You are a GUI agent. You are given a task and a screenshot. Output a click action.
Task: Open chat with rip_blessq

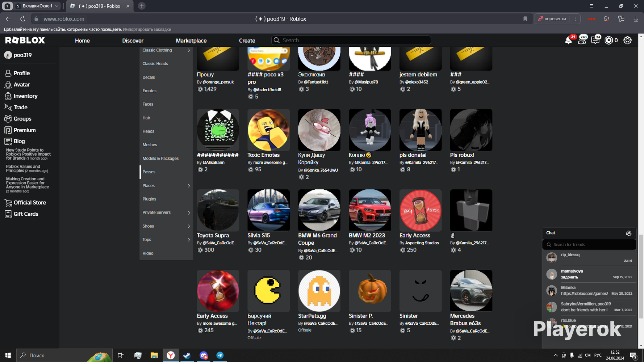[x=589, y=258]
